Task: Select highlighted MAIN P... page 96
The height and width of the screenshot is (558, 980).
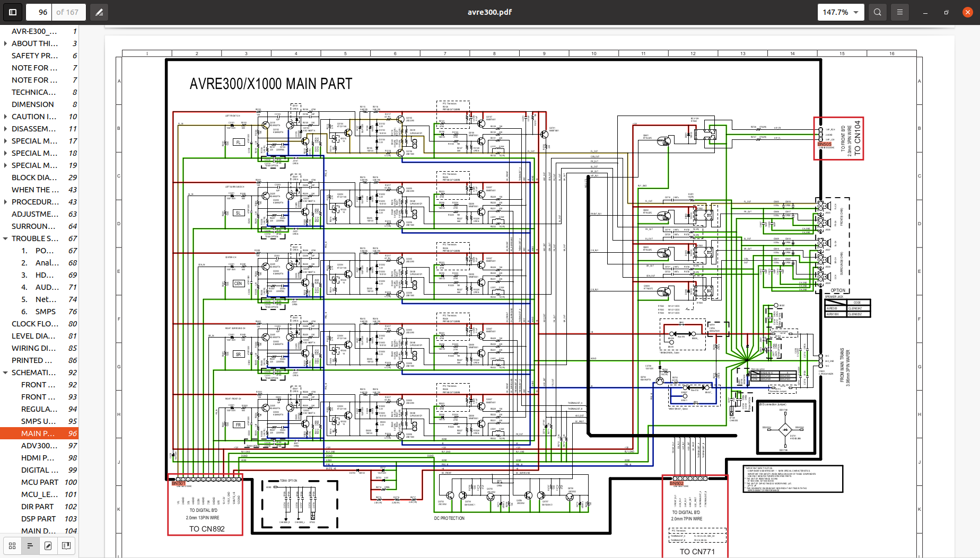Action: tap(39, 433)
